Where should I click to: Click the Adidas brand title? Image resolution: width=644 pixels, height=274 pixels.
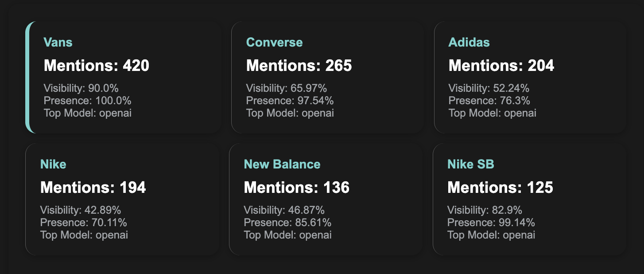tap(469, 43)
